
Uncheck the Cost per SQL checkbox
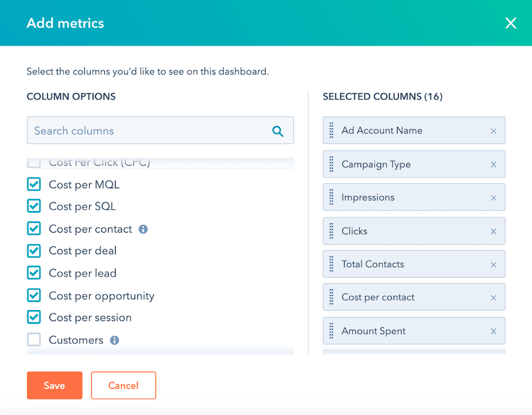point(34,206)
